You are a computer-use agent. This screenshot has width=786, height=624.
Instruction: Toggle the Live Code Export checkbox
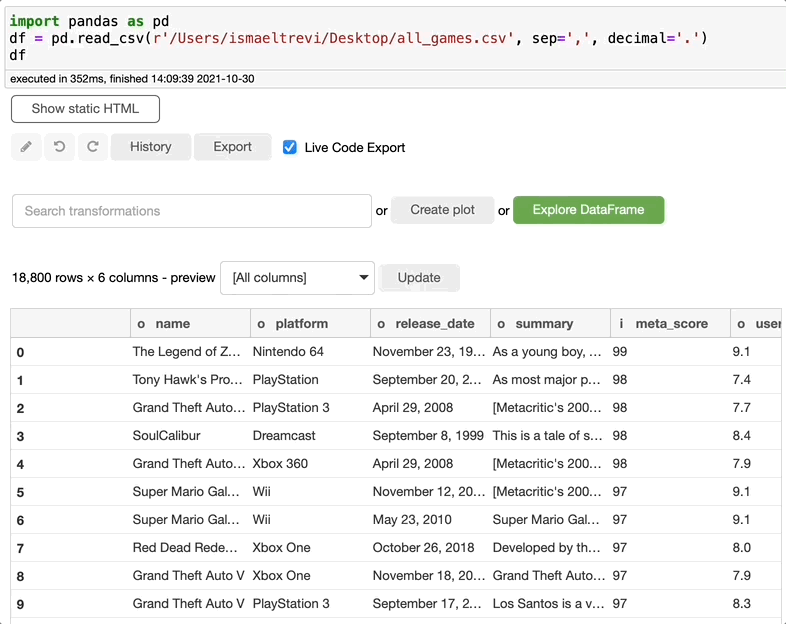click(290, 147)
